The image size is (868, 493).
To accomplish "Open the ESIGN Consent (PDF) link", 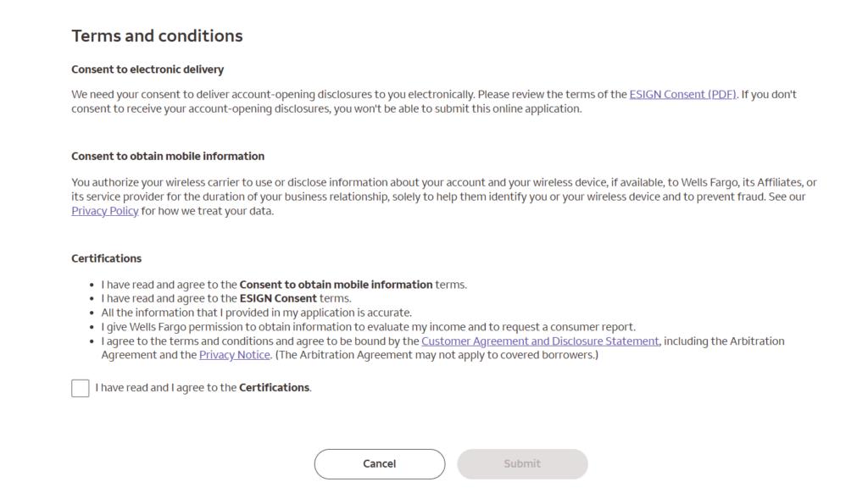I will (683, 95).
